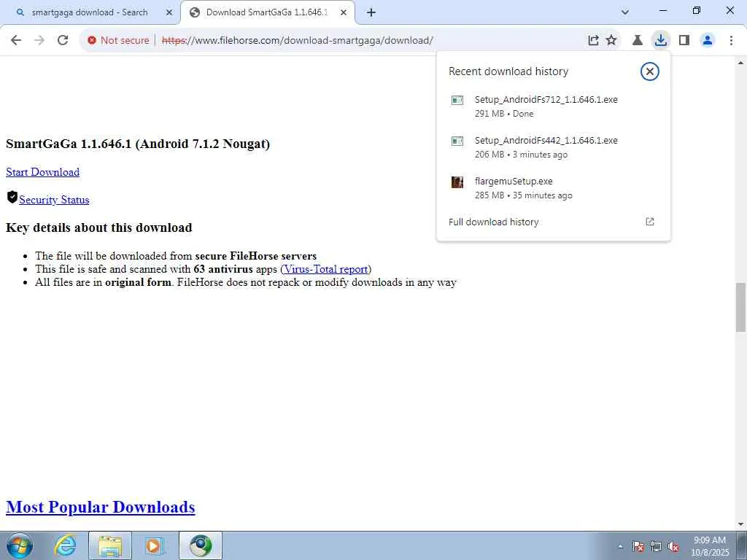Screen dimensions: 747x560
Task: Click the Not secure site warning
Action: point(118,41)
